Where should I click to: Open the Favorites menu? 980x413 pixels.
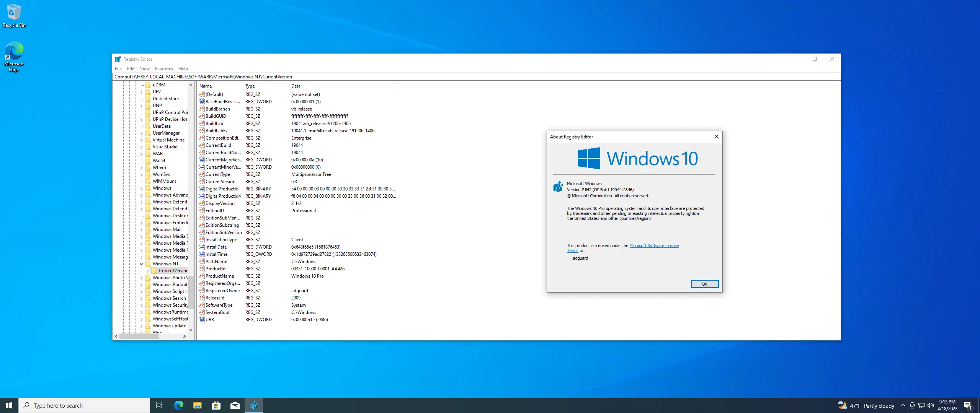click(x=164, y=69)
